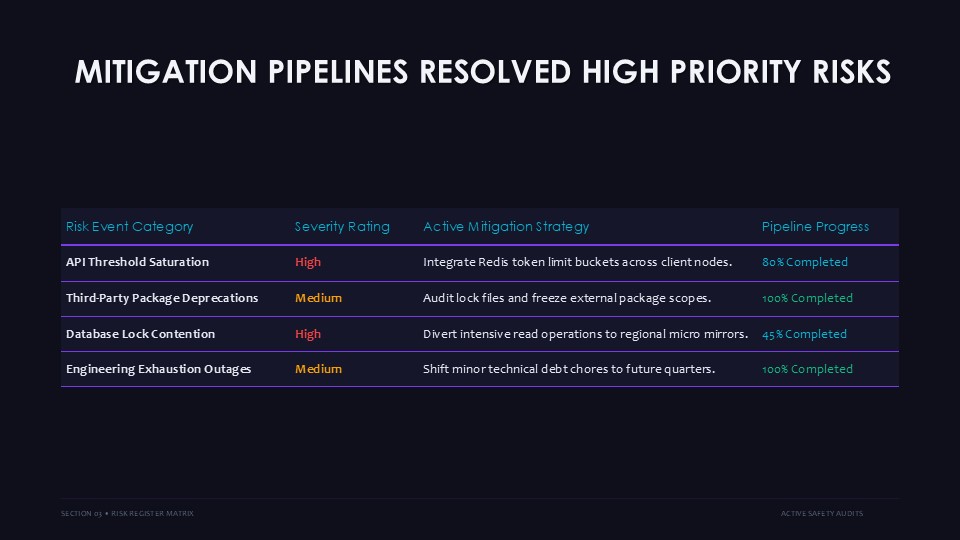Screen dimensions: 960x540
Task: Click the Risk Event Category column header
Action: pos(129,227)
